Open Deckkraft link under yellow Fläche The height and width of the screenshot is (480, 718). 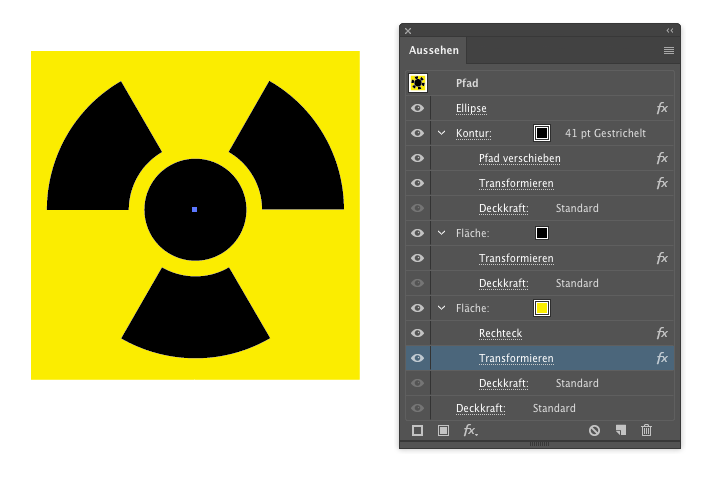(x=504, y=383)
